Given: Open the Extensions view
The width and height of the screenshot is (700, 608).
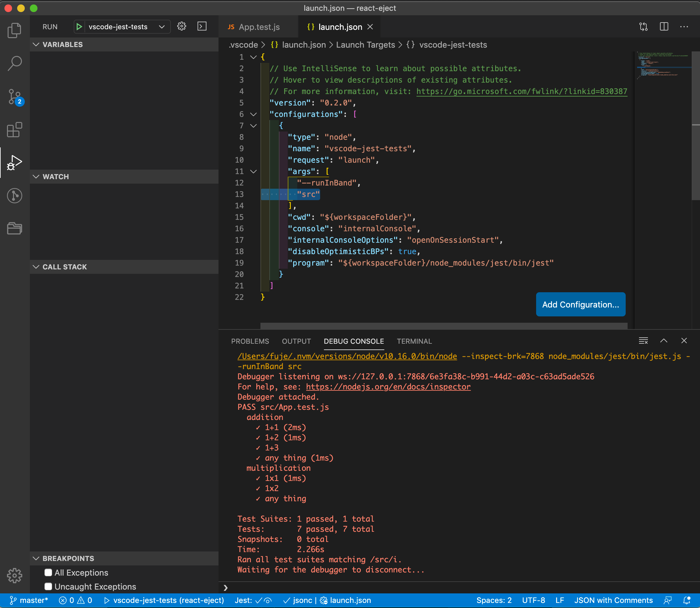Looking at the screenshot, I should point(14,130).
